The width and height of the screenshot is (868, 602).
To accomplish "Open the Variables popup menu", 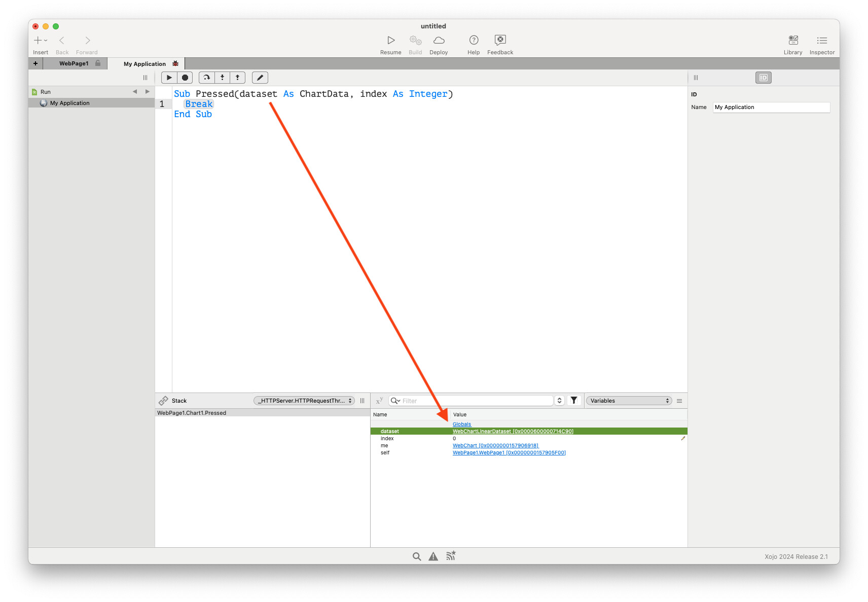I will click(629, 401).
